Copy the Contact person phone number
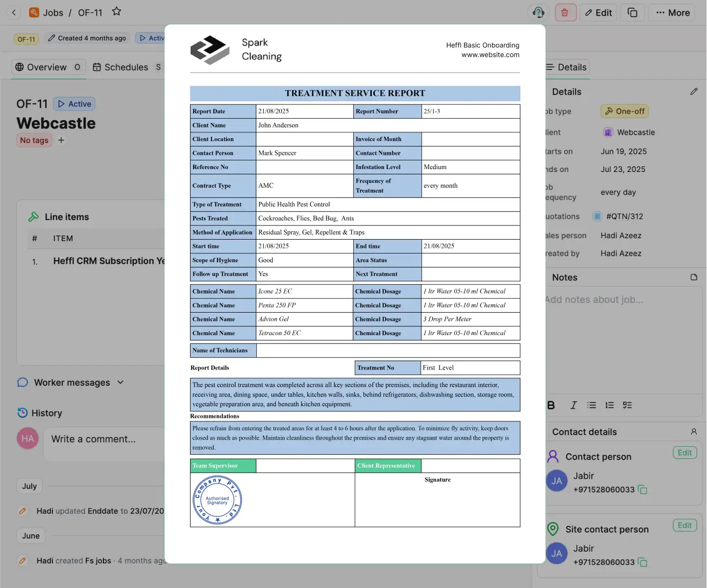 coord(643,490)
